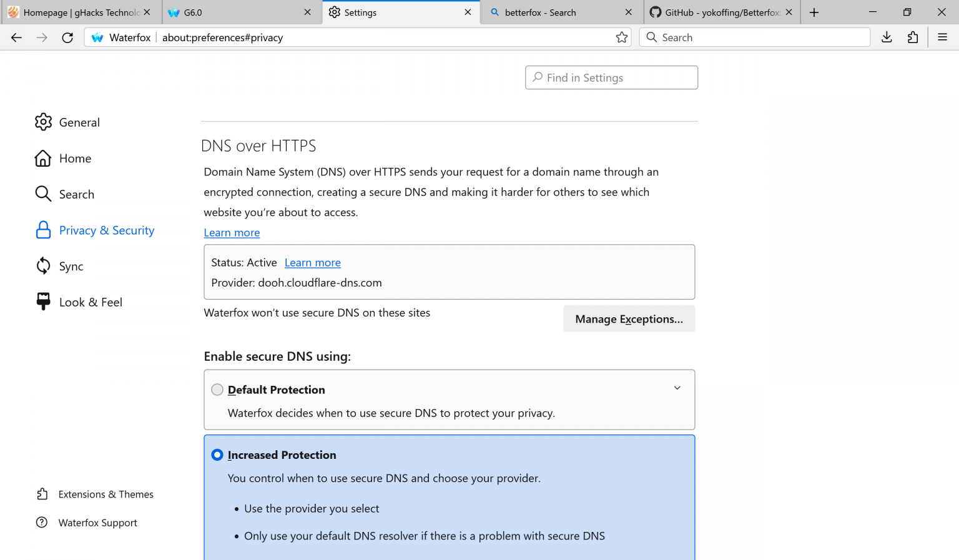Reload the current page

[x=67, y=37]
